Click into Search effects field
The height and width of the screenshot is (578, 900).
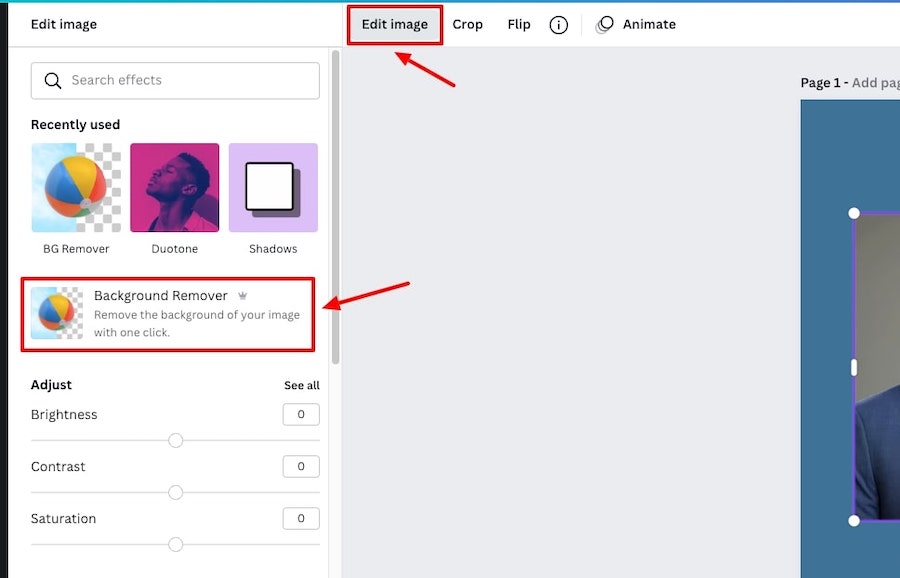175,80
